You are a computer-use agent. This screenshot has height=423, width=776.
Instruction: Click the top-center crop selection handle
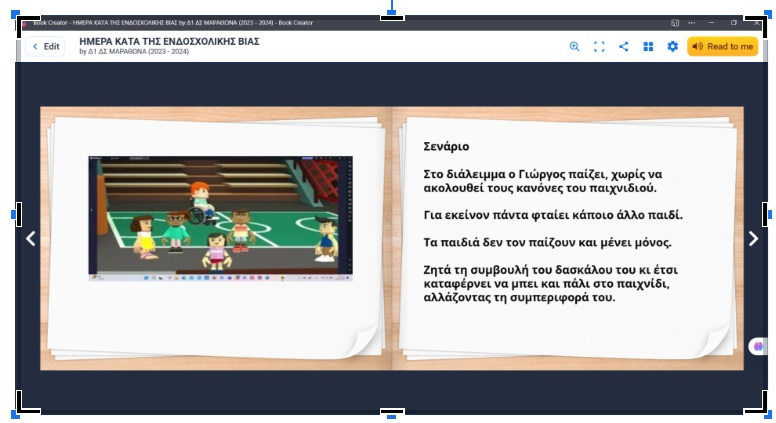click(392, 15)
